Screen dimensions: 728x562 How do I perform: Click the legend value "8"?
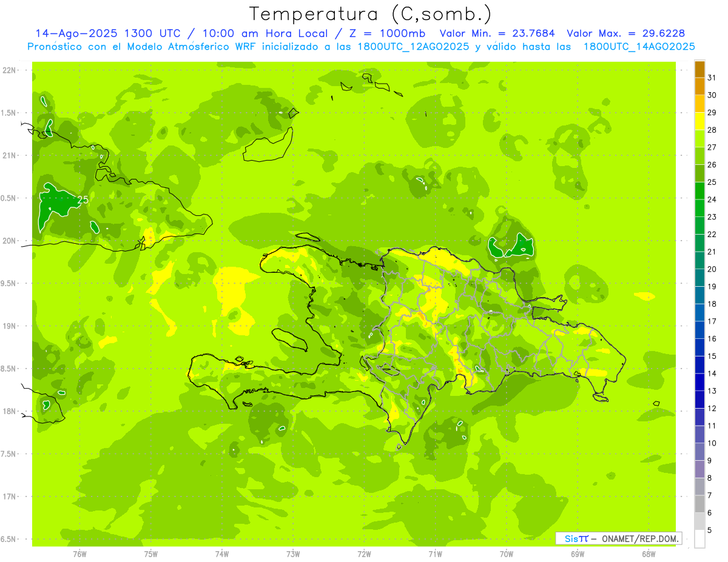710,478
